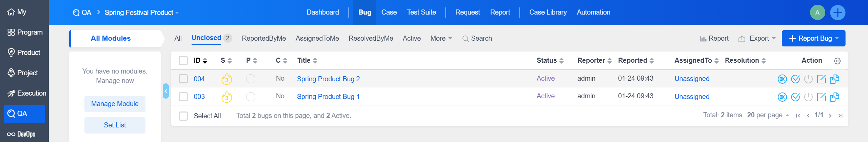Viewport: 868px width, 142px height.
Task: Switch to the Test Suite tab
Action: coord(421,13)
